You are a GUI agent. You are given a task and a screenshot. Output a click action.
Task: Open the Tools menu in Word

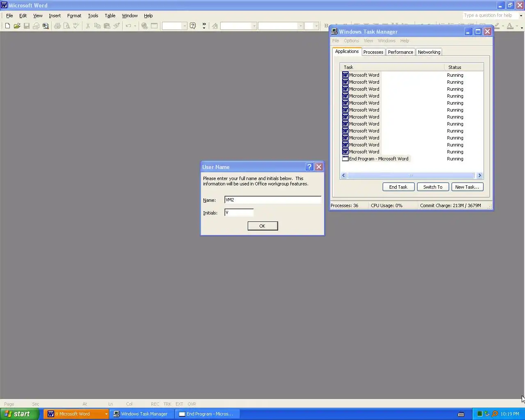93,16
